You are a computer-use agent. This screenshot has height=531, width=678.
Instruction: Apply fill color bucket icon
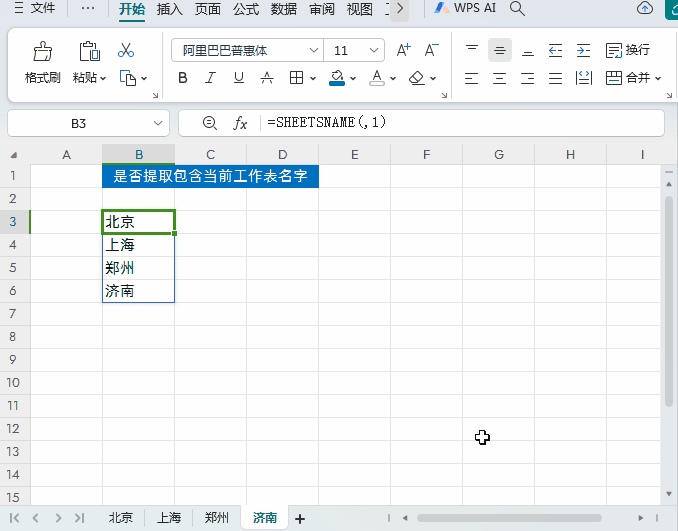[337, 78]
